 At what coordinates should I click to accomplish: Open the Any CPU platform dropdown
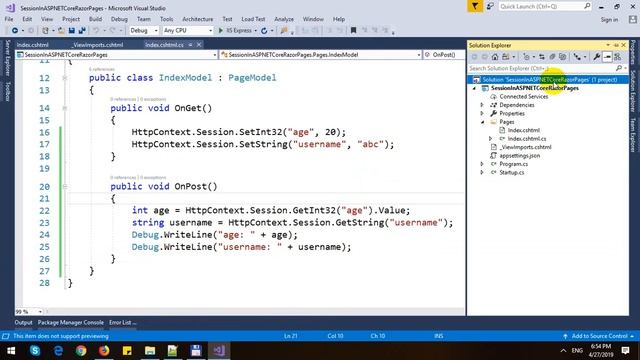(x=187, y=31)
